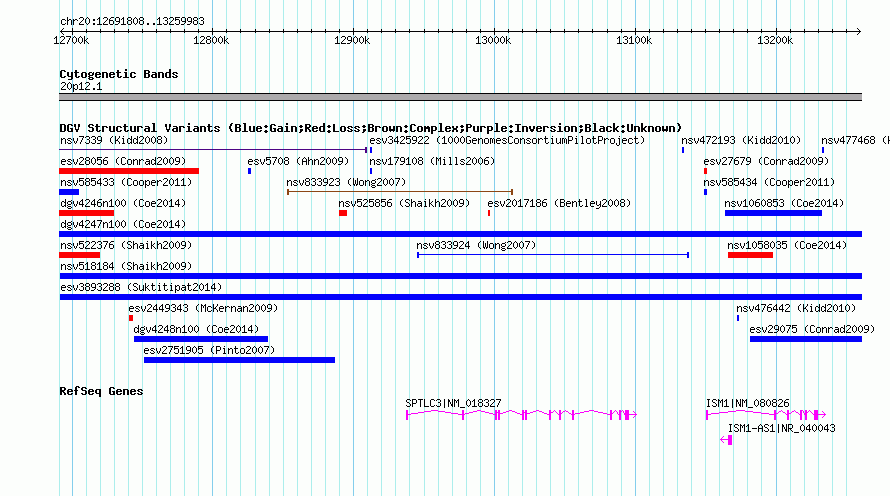This screenshot has width=890, height=496.
Task: Click nsv476442 (Kidd2010) label
Action: pos(796,309)
